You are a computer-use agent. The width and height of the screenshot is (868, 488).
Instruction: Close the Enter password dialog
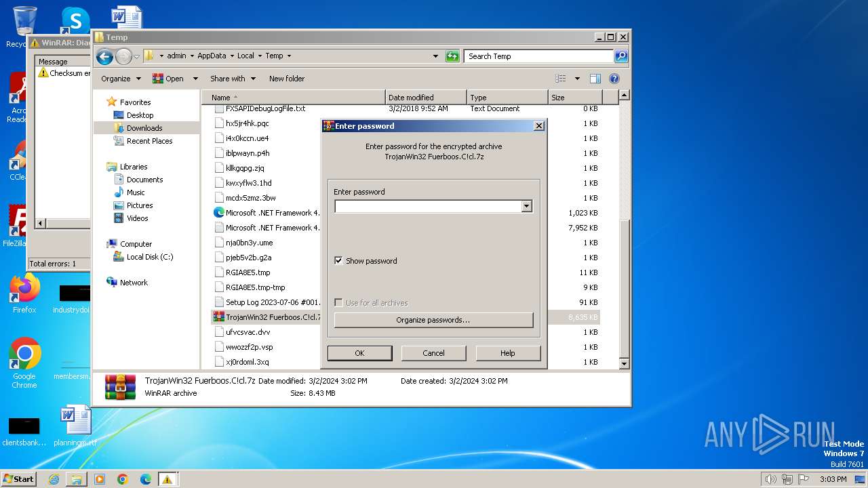[x=538, y=126]
